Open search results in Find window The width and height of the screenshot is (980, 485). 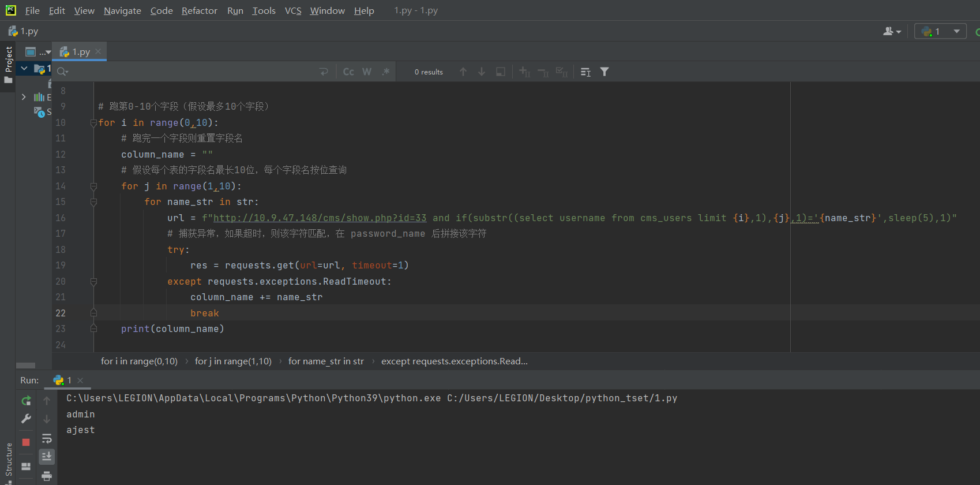tap(585, 72)
